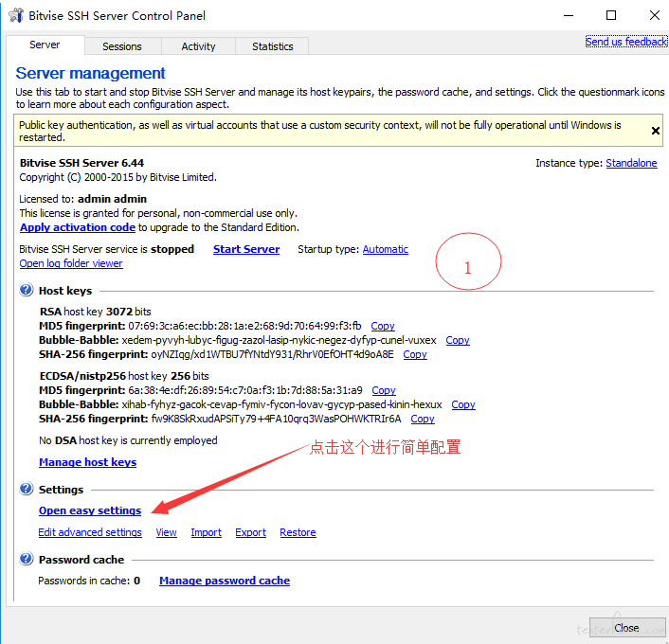Click Start Server link
The image size is (669, 644).
pyautogui.click(x=246, y=249)
